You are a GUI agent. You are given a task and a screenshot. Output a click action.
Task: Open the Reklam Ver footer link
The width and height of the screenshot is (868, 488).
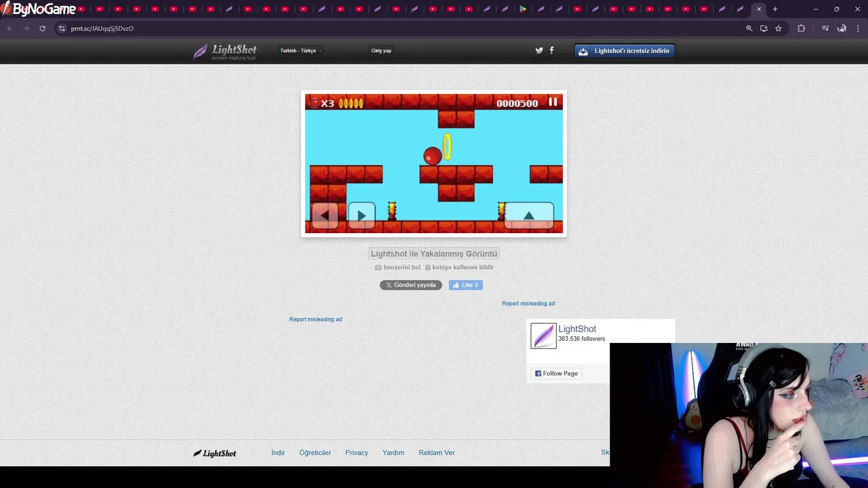(x=437, y=453)
